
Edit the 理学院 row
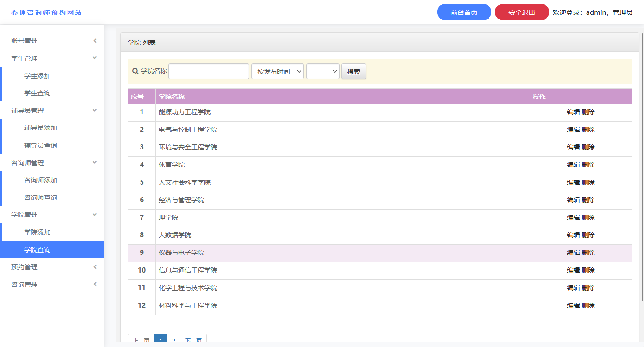(x=573, y=217)
